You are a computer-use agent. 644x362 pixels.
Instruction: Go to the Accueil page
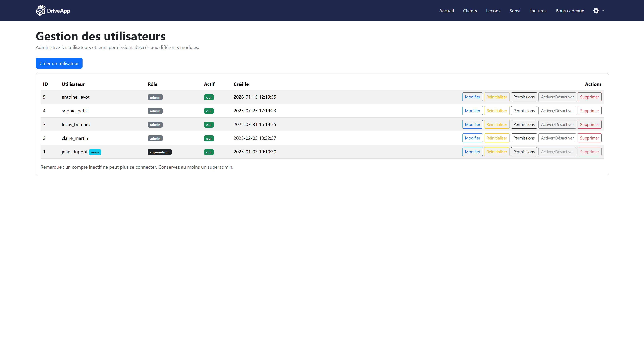(x=446, y=11)
